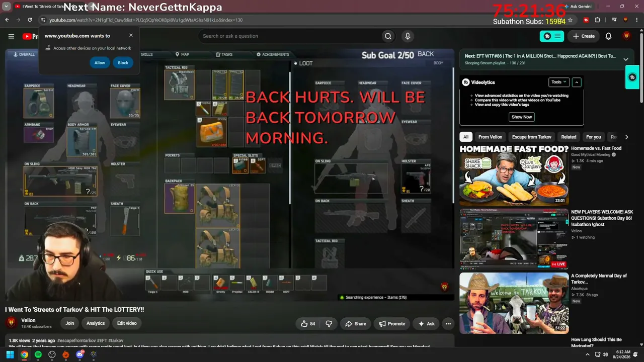The height and width of the screenshot is (362, 644).
Task: Select the For you filter chip
Action: (x=593, y=137)
